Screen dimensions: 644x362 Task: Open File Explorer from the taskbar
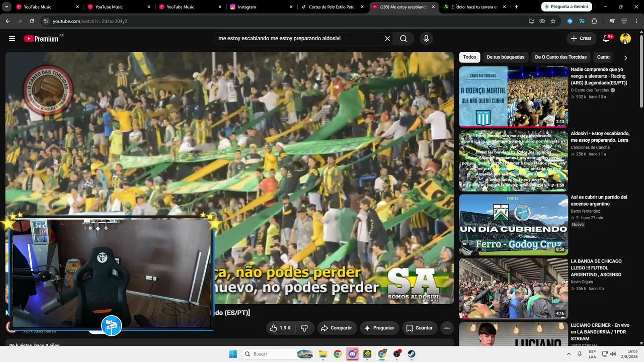[323, 354]
